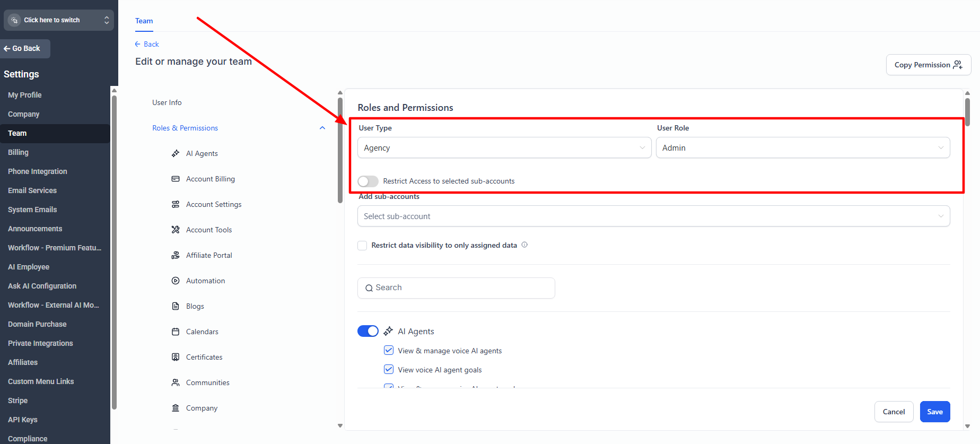Open Workflow - Premium Features settings
980x444 pixels.
click(x=55, y=248)
